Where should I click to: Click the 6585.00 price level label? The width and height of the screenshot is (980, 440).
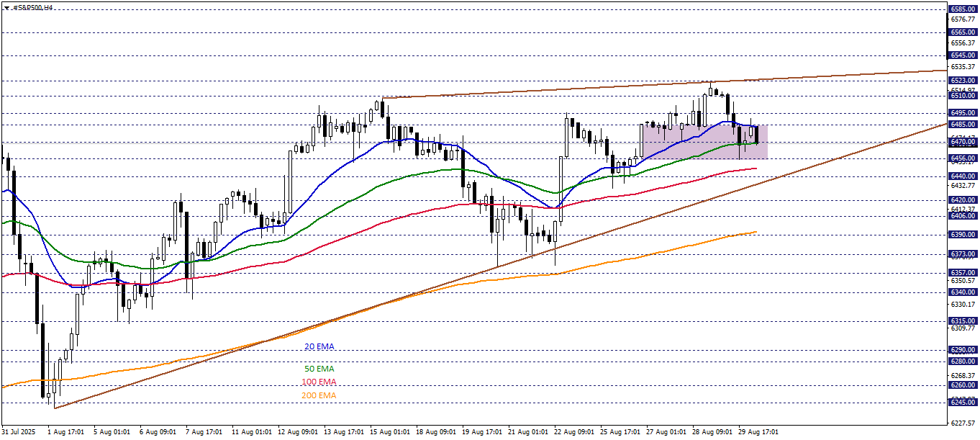coord(963,9)
